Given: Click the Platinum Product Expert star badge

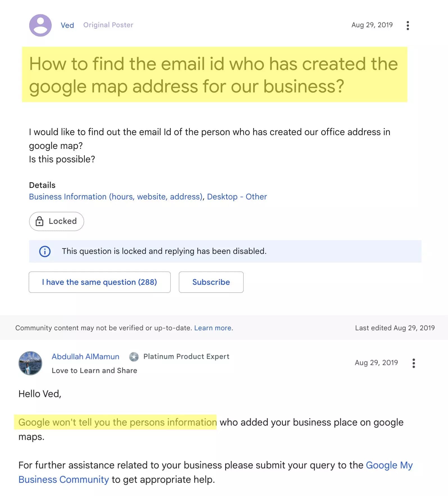Looking at the screenshot, I should tap(134, 357).
